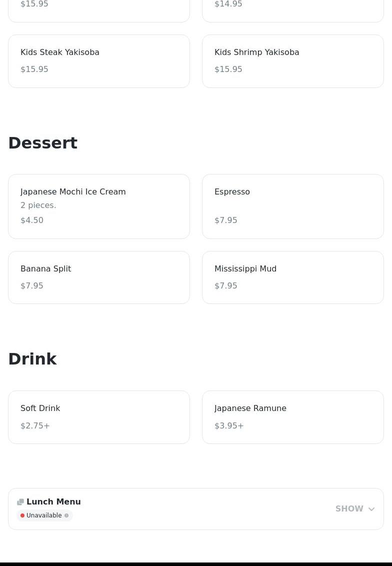This screenshot has height=566, width=392.
Task: Click the Unavailable status badge
Action: (44, 515)
